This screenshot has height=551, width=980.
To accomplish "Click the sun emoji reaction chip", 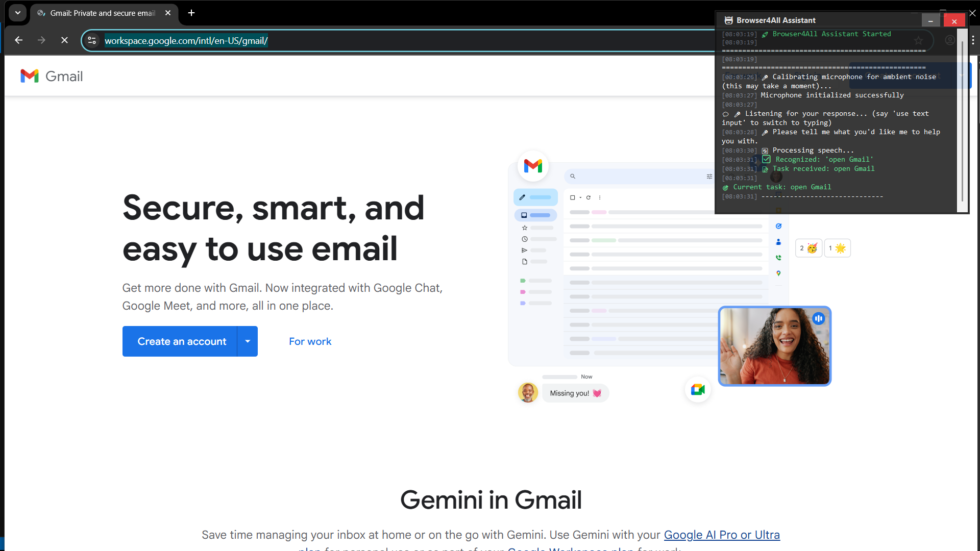I will coord(838,248).
